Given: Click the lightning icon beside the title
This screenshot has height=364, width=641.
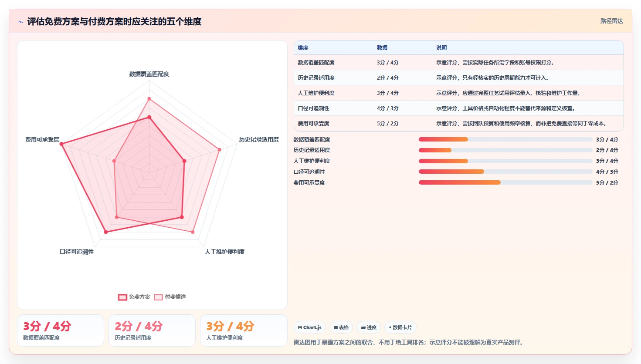Looking at the screenshot, I should pos(20,22).
